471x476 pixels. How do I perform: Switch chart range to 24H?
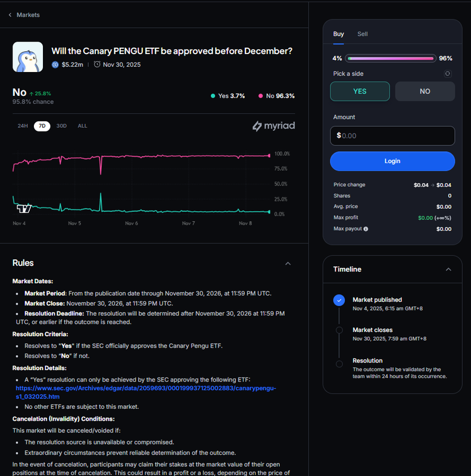(x=23, y=126)
